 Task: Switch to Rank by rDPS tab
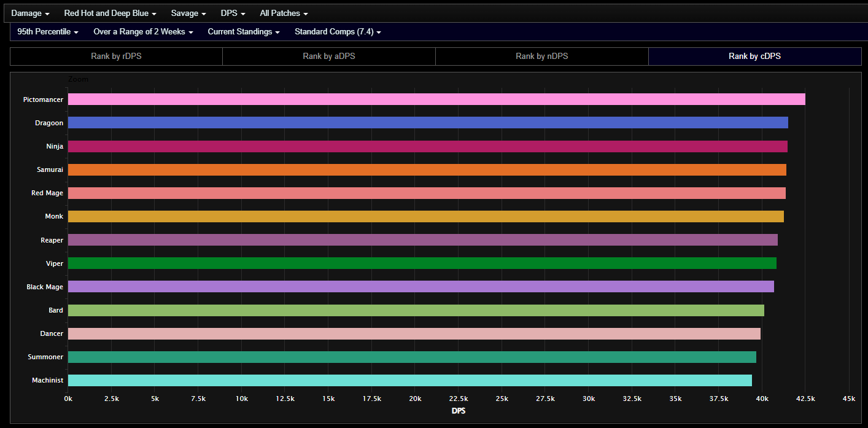[x=116, y=56]
